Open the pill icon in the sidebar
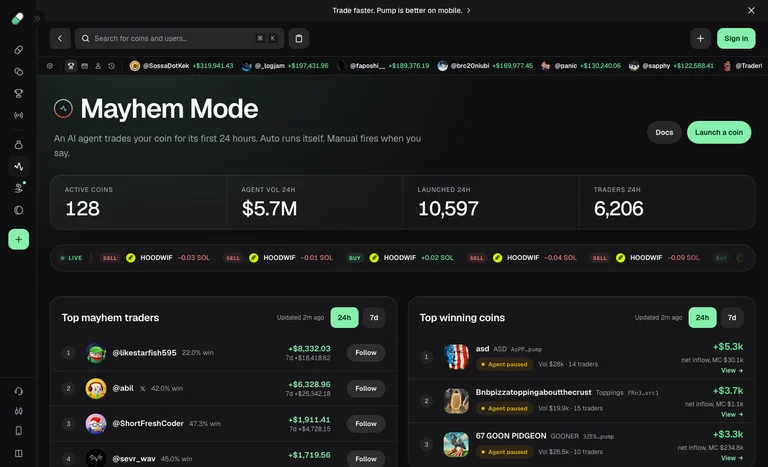Viewport: 768px width, 467px height. (x=19, y=50)
